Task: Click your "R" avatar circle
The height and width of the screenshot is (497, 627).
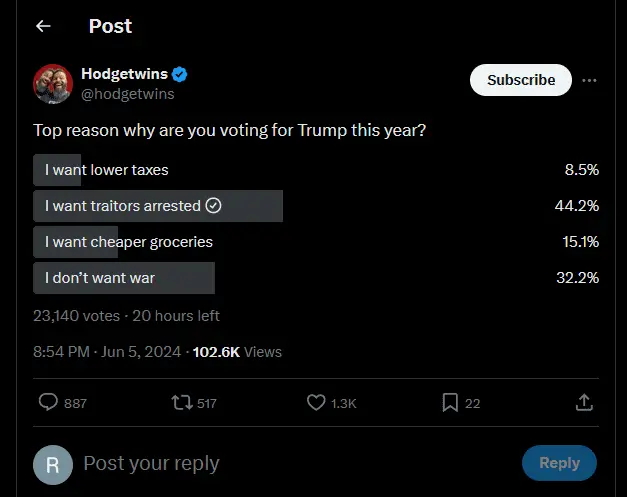Action: pos(52,464)
